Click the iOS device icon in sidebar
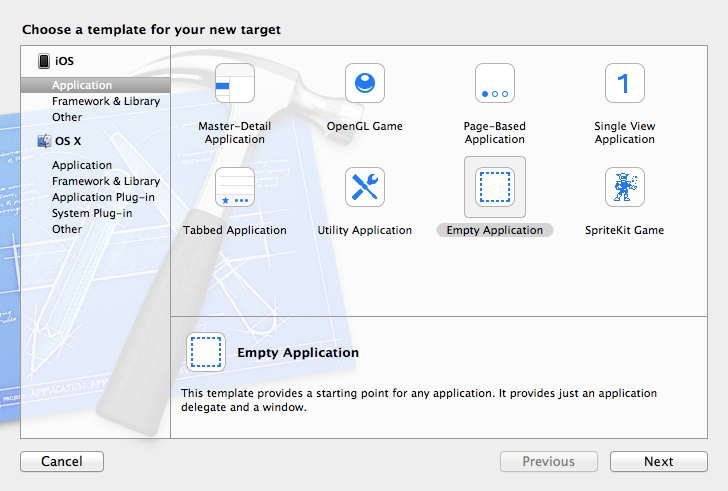The width and height of the screenshot is (728, 491). pyautogui.click(x=44, y=61)
